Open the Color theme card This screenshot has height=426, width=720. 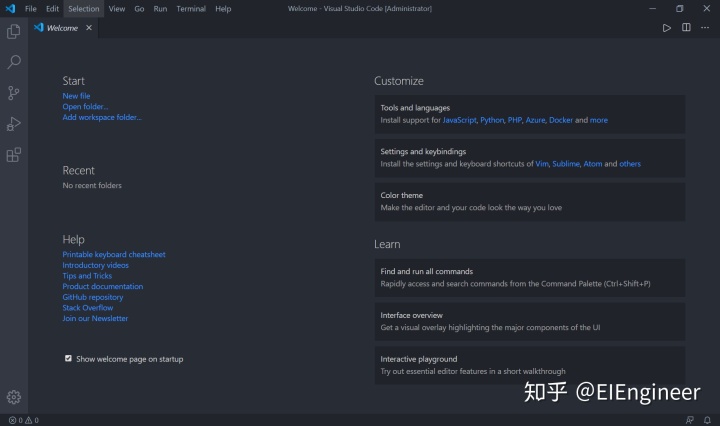[530, 202]
